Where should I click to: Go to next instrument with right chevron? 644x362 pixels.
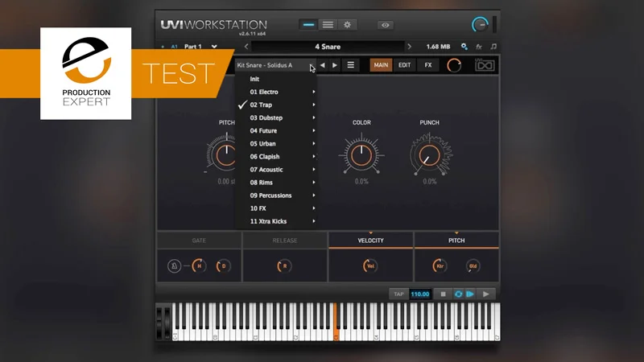coord(409,47)
